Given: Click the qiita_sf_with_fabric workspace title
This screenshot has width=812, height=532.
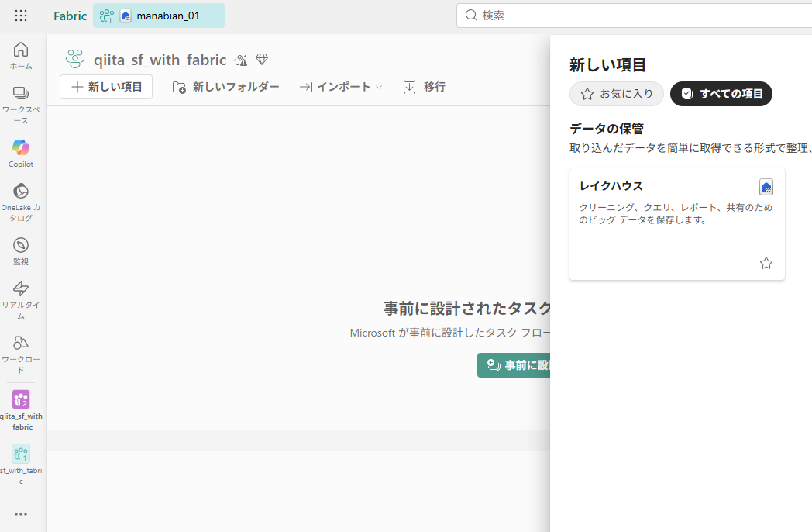Looking at the screenshot, I should coord(160,60).
